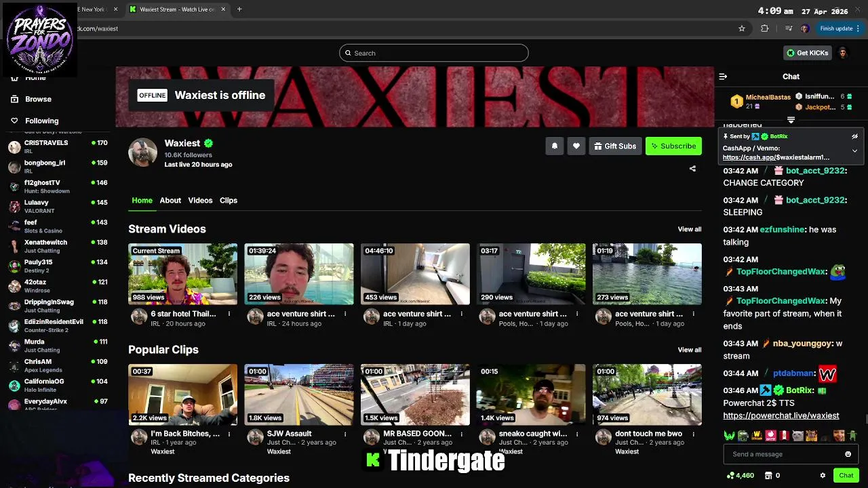Open the Current Stream video thumbnail
The width and height of the screenshot is (868, 488).
pos(183,274)
